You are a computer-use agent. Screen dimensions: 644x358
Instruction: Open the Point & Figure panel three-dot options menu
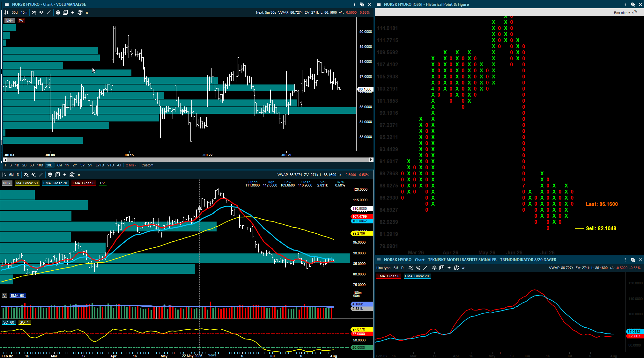tap(625, 4)
